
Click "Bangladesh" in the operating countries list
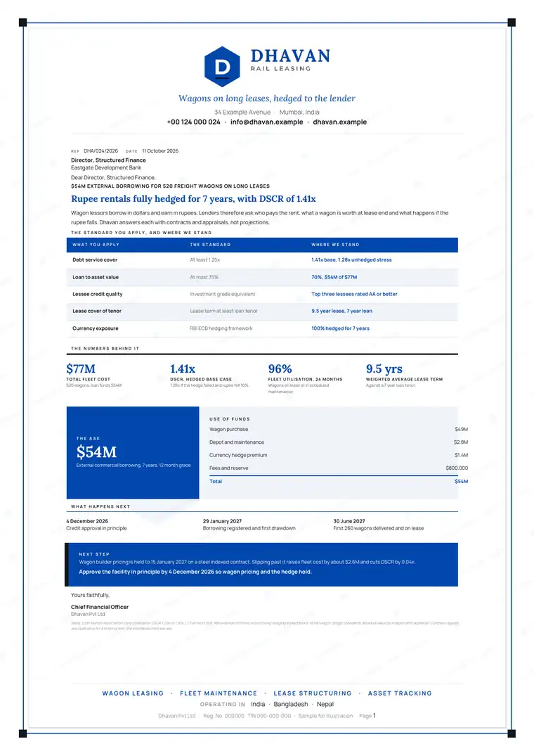(291, 705)
